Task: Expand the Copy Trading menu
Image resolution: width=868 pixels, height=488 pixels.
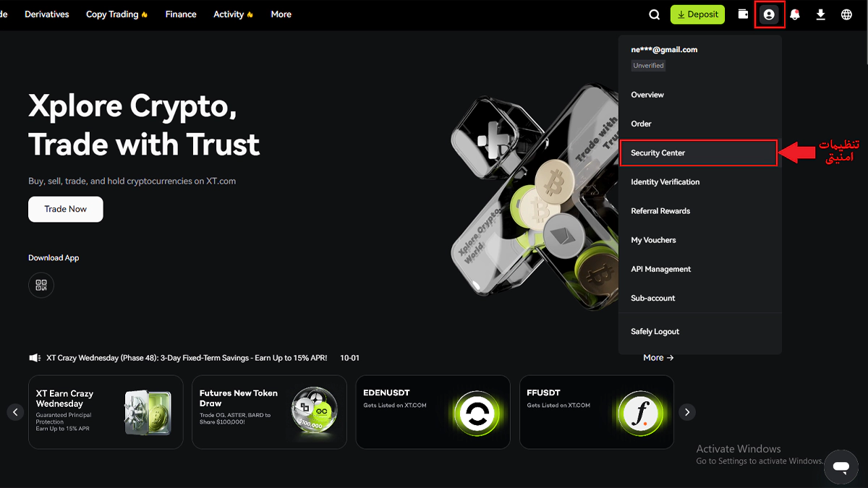Action: tap(116, 14)
